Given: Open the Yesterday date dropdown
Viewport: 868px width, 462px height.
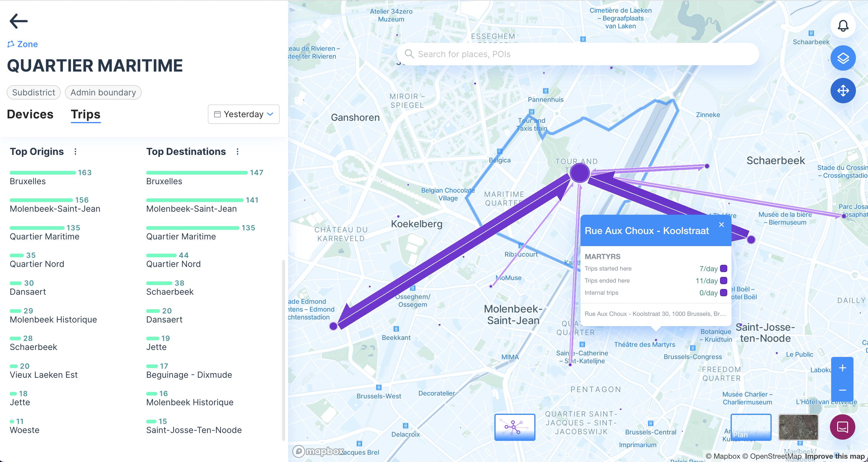Looking at the screenshot, I should click(x=243, y=114).
